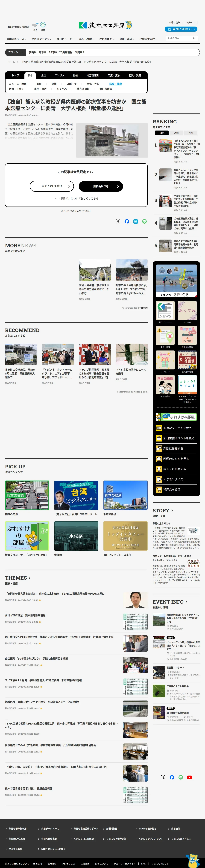Share article on Facebook
Viewport: 205px width, 868px height.
point(127,221)
